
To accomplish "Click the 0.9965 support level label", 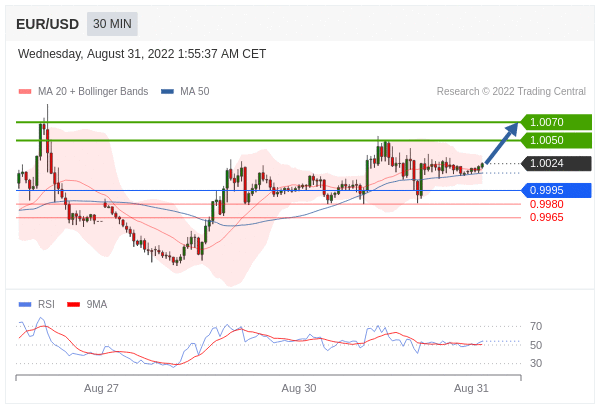I will [546, 217].
